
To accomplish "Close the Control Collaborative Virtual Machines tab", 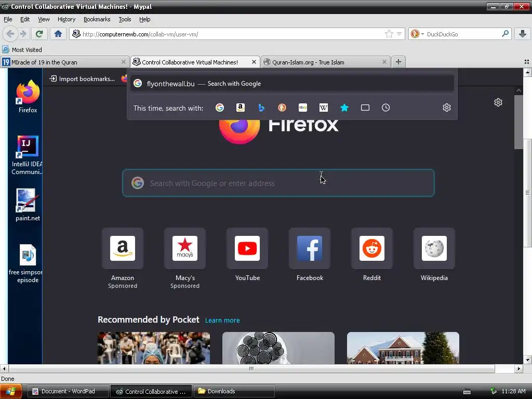I will tap(254, 62).
